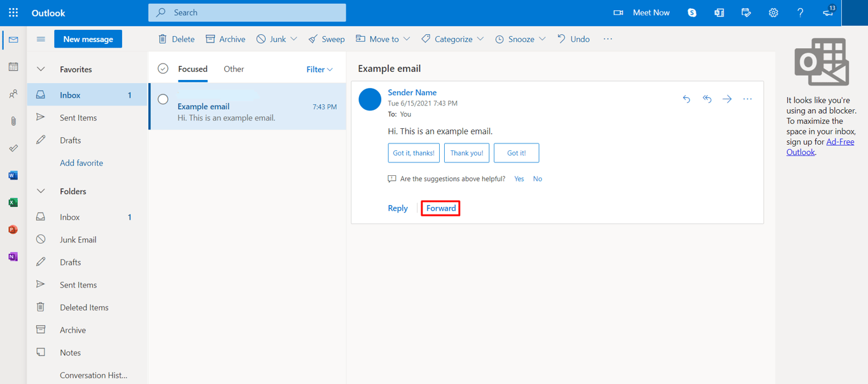Select the Example email circle checkbox
868x384 pixels.
point(163,98)
